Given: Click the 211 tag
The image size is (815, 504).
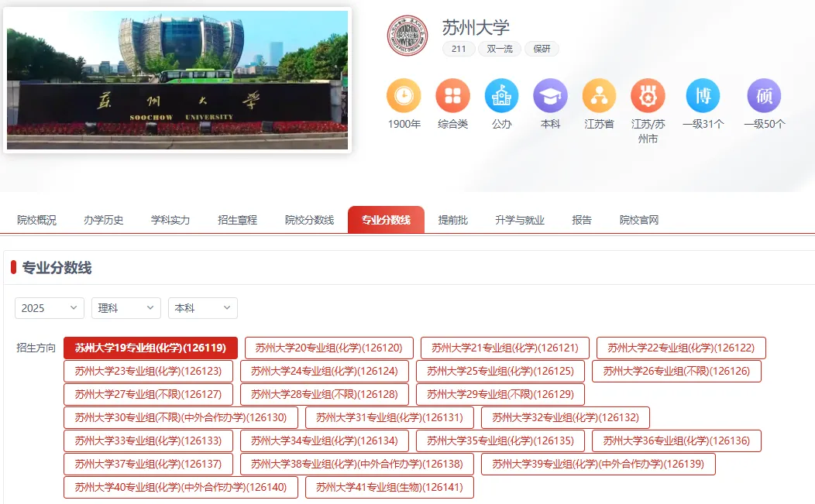Looking at the screenshot, I should point(459,49).
